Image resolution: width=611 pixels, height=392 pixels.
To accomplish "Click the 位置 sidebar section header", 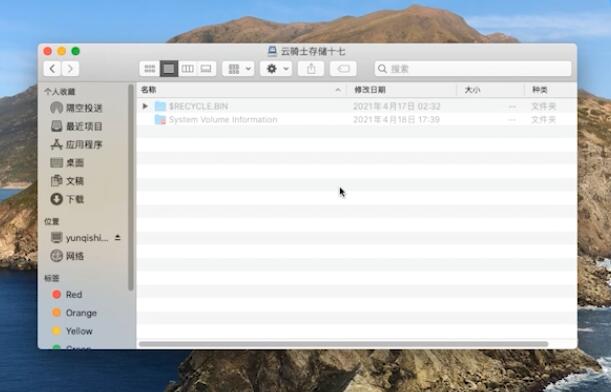I will pos(51,221).
